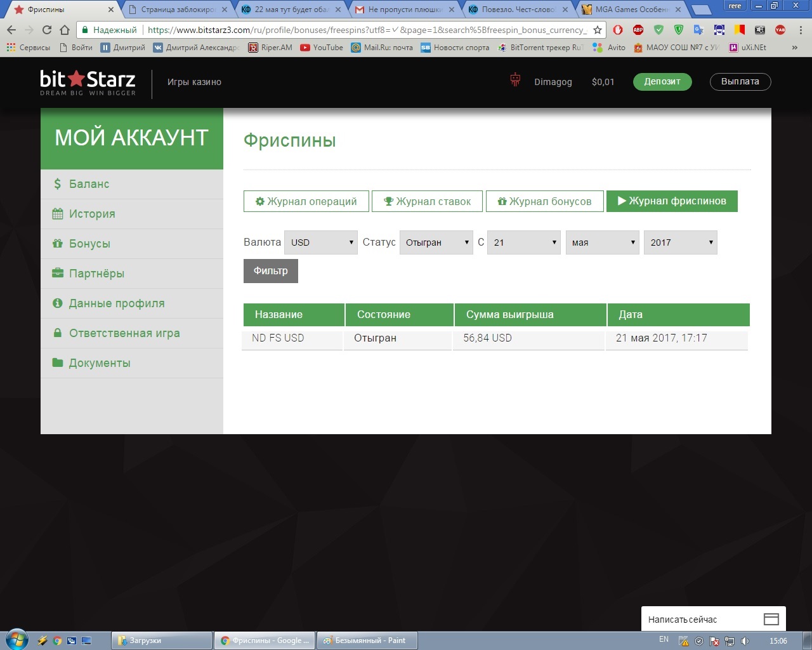
Task: Click the volume speaker tray icon
Action: [x=745, y=641]
